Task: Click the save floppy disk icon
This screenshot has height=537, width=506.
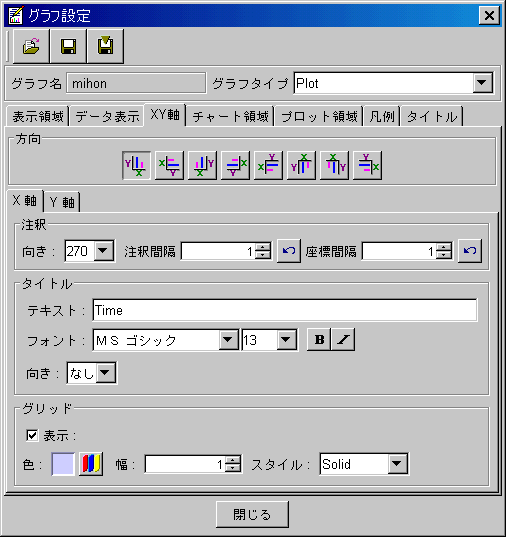Action: pos(68,46)
